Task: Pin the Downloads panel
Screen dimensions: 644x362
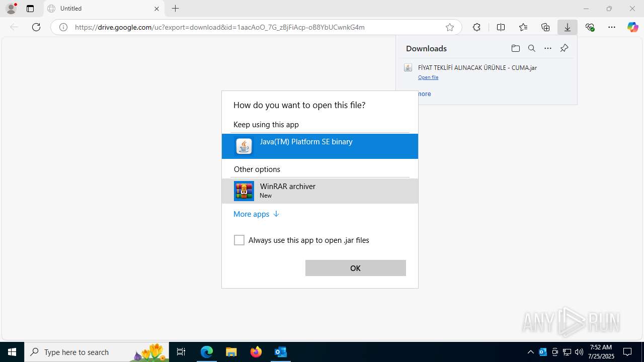Action: point(564,48)
